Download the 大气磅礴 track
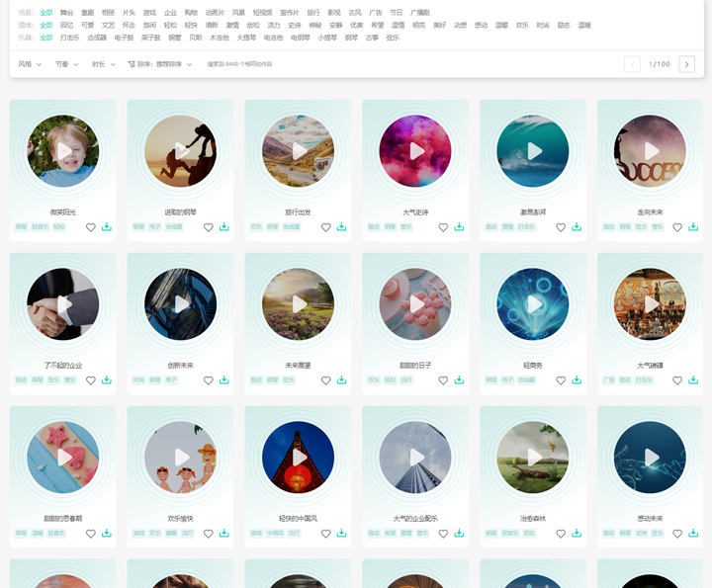The height and width of the screenshot is (588, 712). (693, 380)
